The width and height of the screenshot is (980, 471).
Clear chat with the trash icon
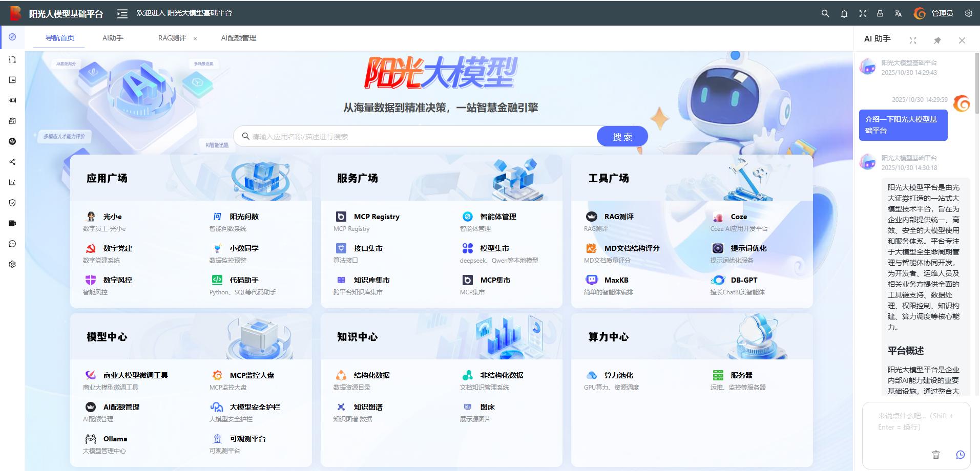[x=936, y=455]
